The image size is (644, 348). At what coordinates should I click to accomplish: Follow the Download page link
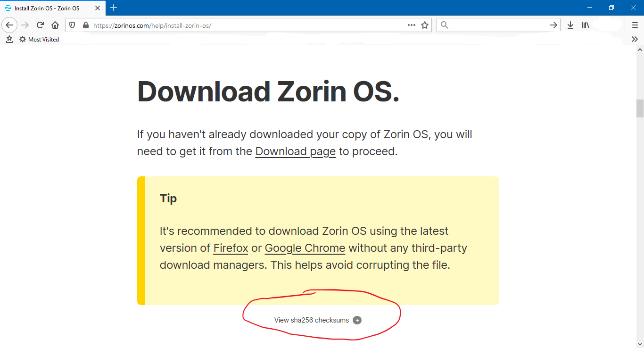coord(295,151)
